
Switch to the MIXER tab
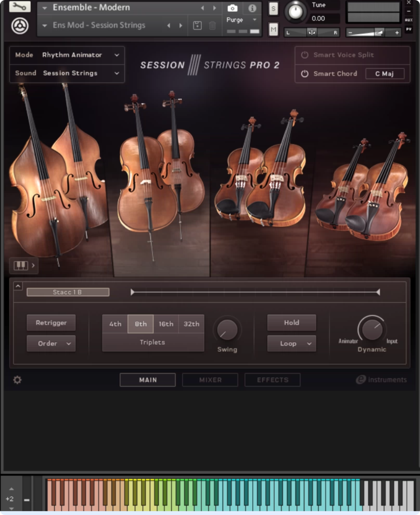coord(210,380)
